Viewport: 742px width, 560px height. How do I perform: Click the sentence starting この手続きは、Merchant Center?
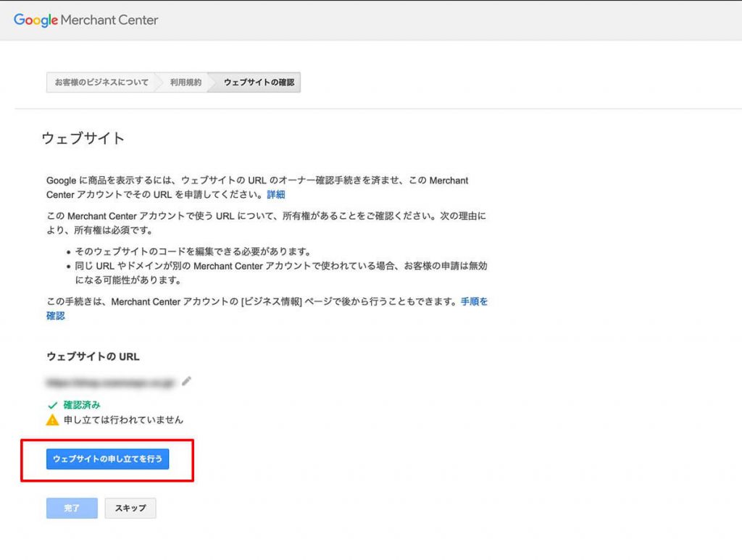tap(267, 309)
